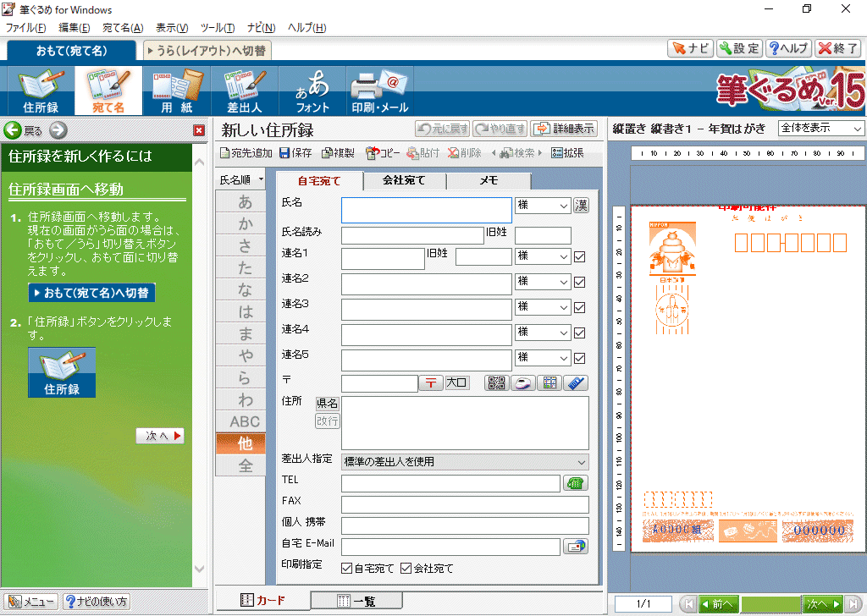Open the 連名2 honorific dropdown
Viewport: 867px width, 616px height.
(543, 282)
